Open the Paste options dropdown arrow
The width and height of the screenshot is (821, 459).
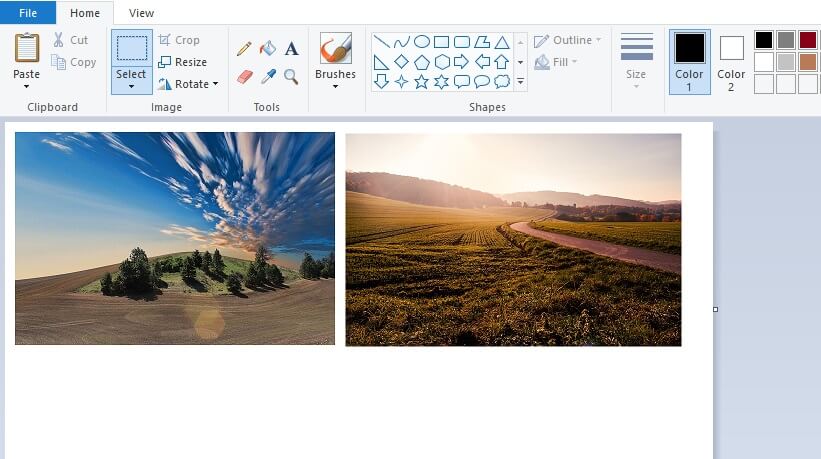pos(26,86)
